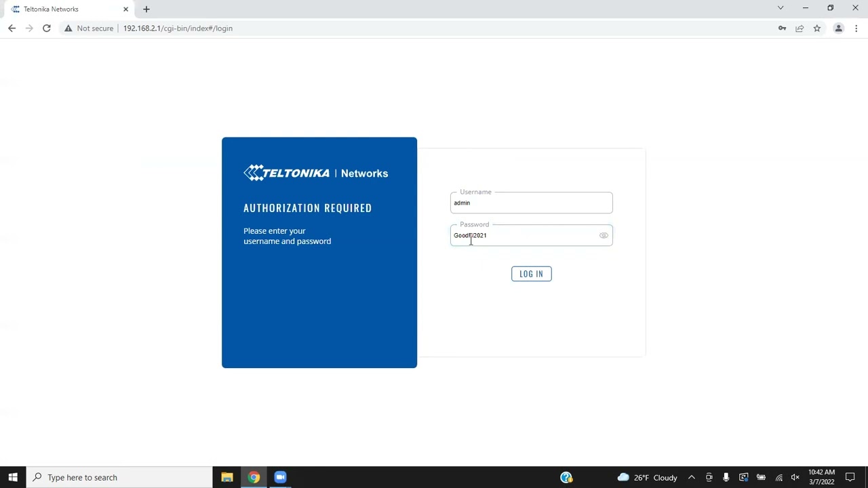This screenshot has width=868, height=488.
Task: Go back using browser back arrow
Action: click(12, 28)
